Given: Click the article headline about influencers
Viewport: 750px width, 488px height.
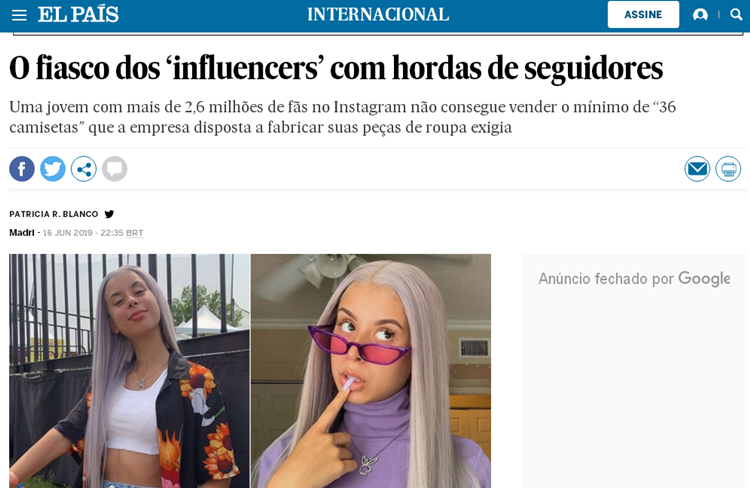Looking at the screenshot, I should (336, 68).
